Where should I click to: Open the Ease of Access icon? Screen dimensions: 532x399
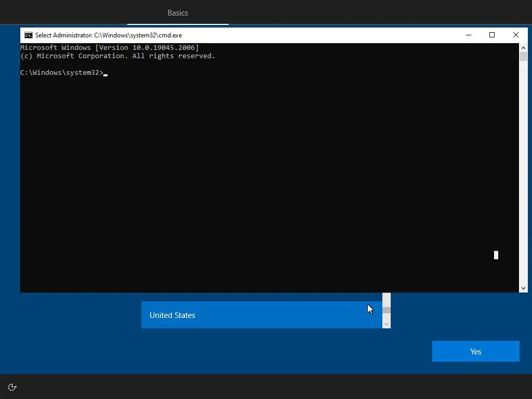tap(12, 387)
